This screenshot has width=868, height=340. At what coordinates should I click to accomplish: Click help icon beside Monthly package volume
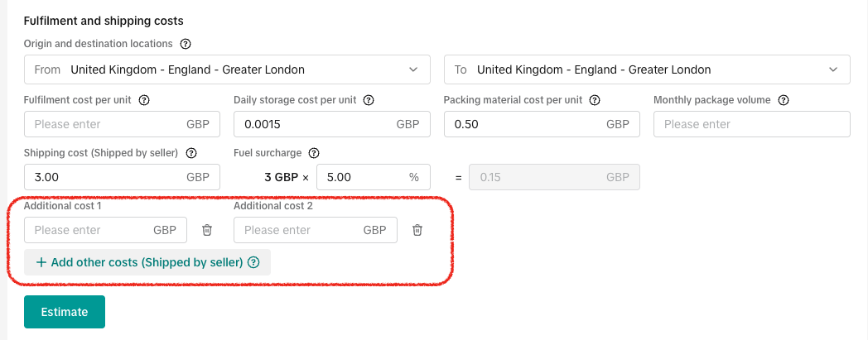coord(784,100)
